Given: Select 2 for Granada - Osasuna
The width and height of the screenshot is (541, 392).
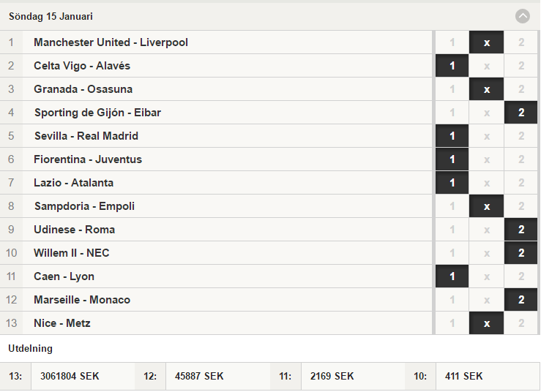Looking at the screenshot, I should (521, 89).
